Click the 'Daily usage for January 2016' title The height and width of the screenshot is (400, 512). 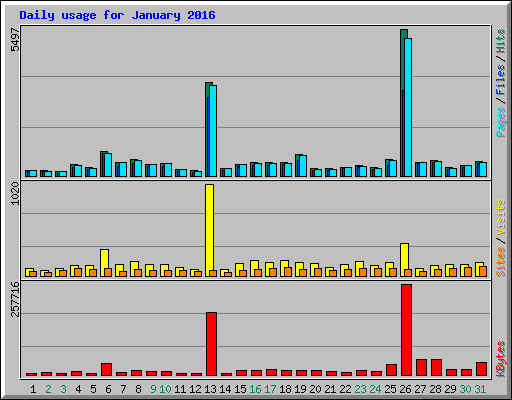click(x=117, y=15)
